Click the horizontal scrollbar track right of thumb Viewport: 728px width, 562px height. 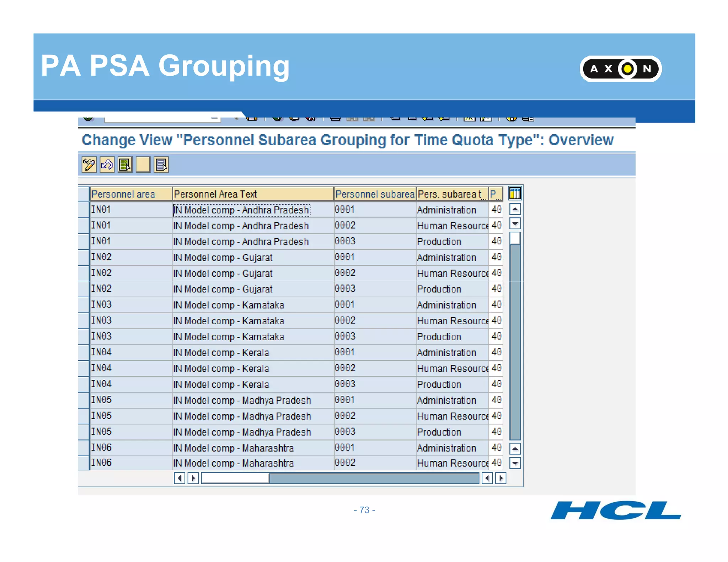[x=374, y=478]
